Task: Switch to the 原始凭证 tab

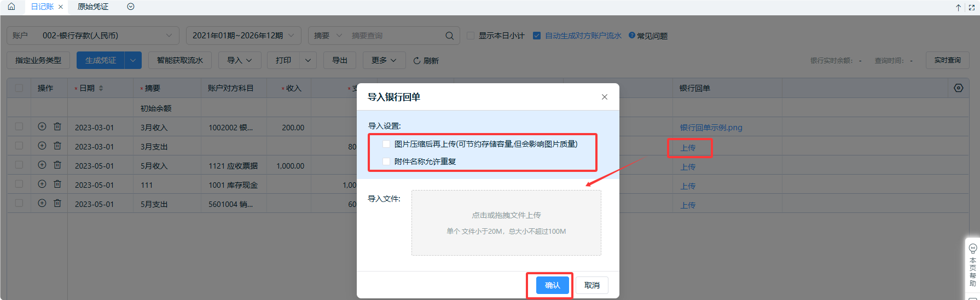Action: (93, 7)
